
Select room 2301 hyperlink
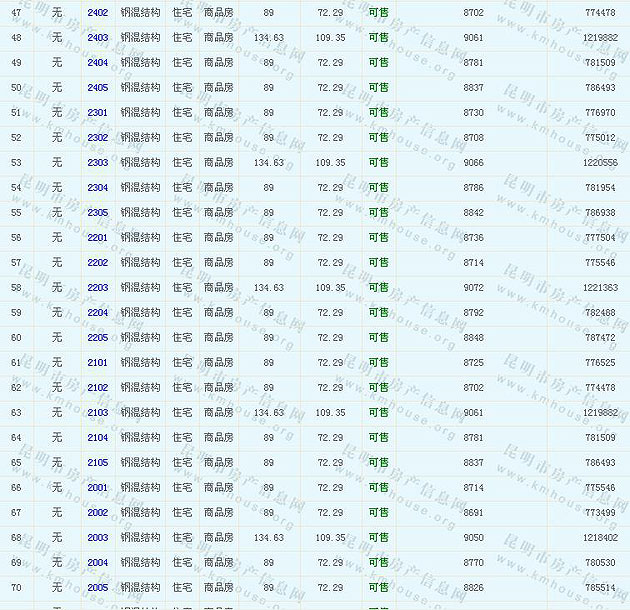pyautogui.click(x=97, y=113)
